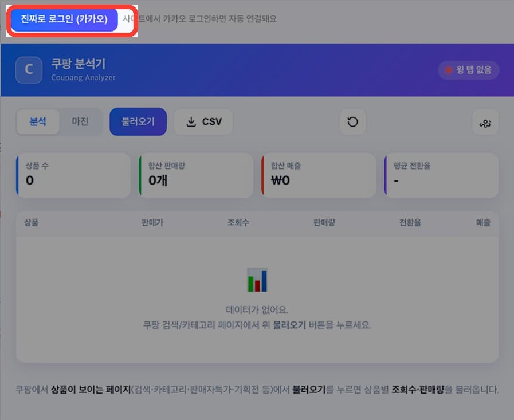Download data via the CSV button

pyautogui.click(x=203, y=121)
